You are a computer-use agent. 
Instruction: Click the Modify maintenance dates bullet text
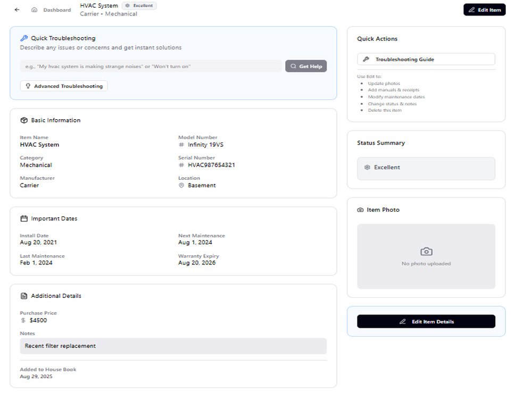(396, 97)
